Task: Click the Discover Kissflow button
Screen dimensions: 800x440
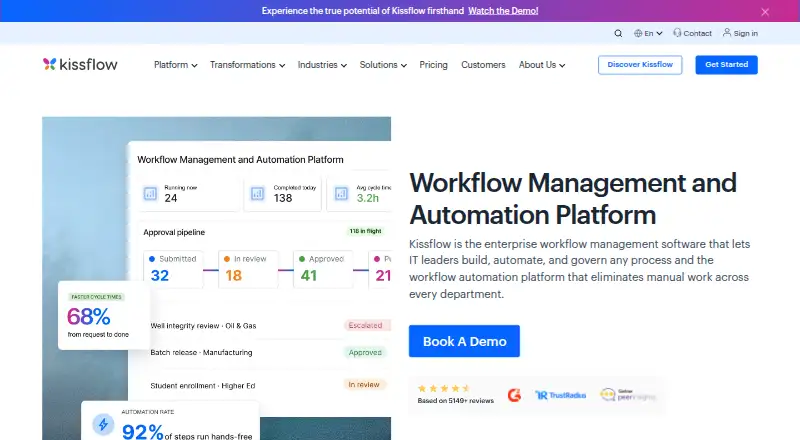Action: tap(640, 65)
